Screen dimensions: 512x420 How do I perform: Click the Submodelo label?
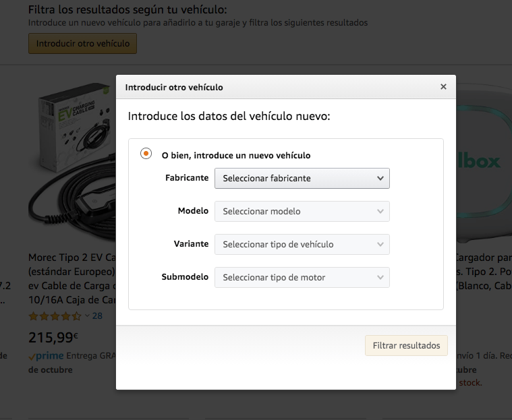pyautogui.click(x=185, y=276)
